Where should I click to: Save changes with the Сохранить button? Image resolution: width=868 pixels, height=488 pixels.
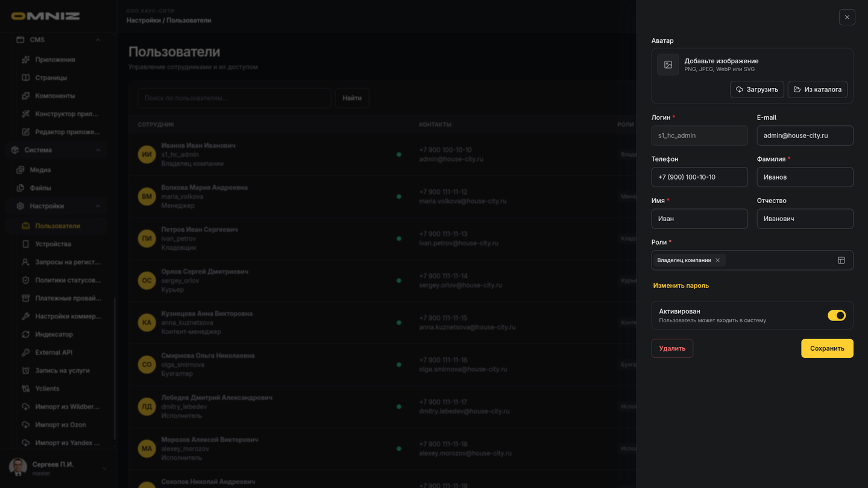827,348
